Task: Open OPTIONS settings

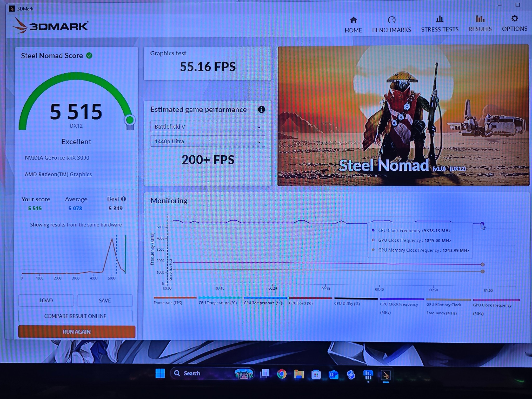Action: tap(515, 23)
